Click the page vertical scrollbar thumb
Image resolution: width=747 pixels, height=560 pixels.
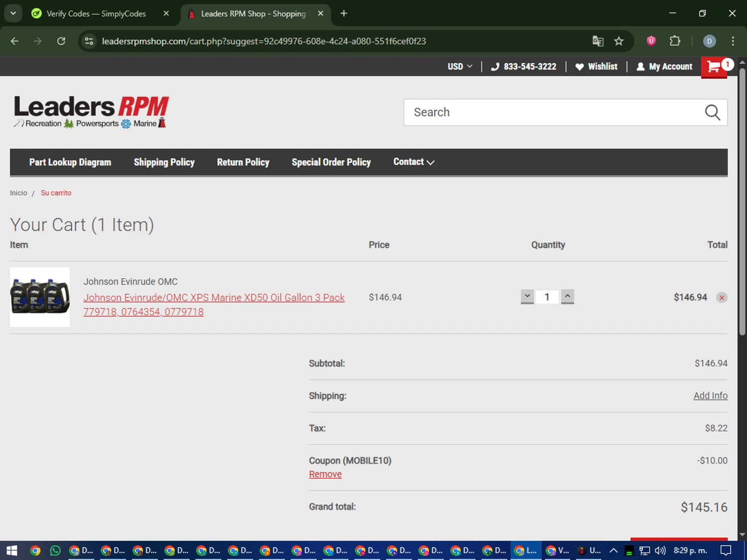click(x=742, y=202)
